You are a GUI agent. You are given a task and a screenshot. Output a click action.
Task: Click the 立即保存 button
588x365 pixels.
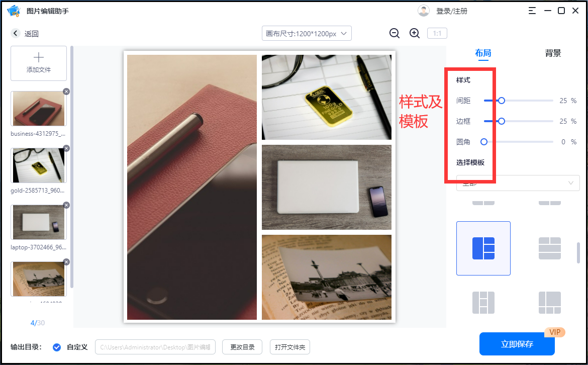click(x=517, y=344)
